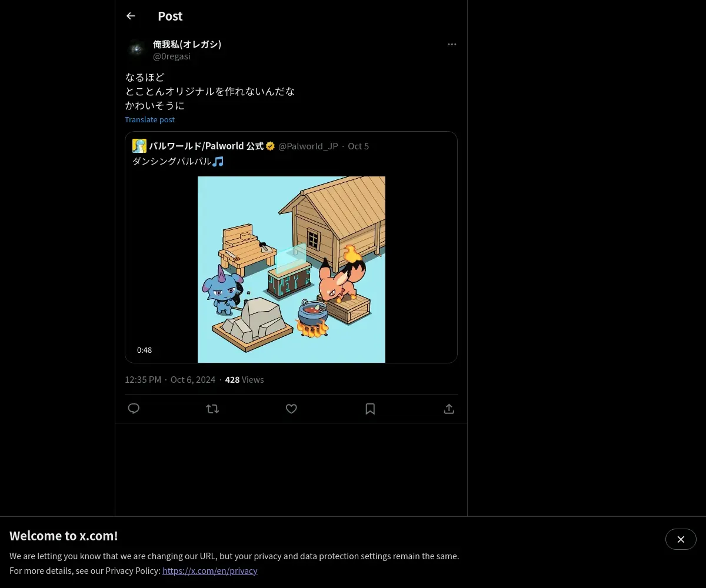Viewport: 706px width, 588px height.
Task: Play the quoted Palworld video
Action: pos(291,269)
